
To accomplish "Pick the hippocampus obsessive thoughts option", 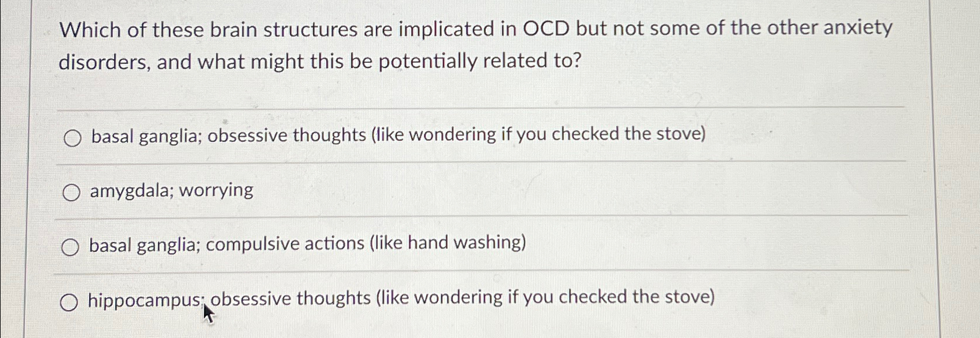I will 402,298.
